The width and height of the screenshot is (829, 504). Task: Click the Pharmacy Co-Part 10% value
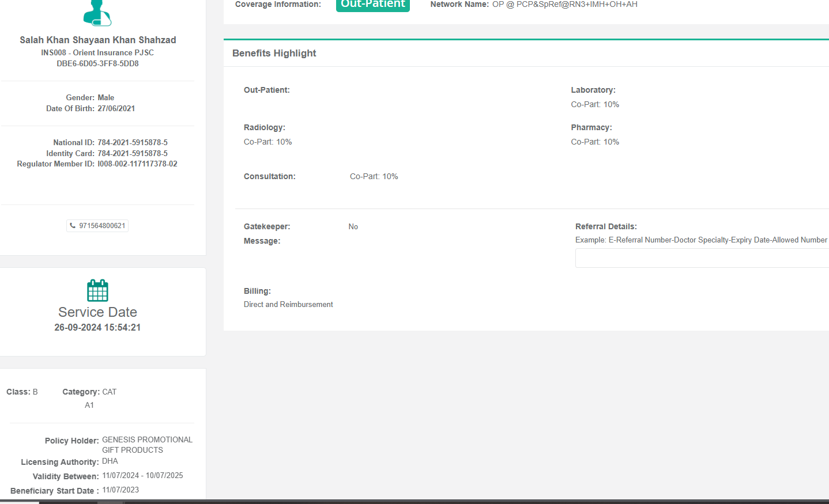[x=595, y=142]
